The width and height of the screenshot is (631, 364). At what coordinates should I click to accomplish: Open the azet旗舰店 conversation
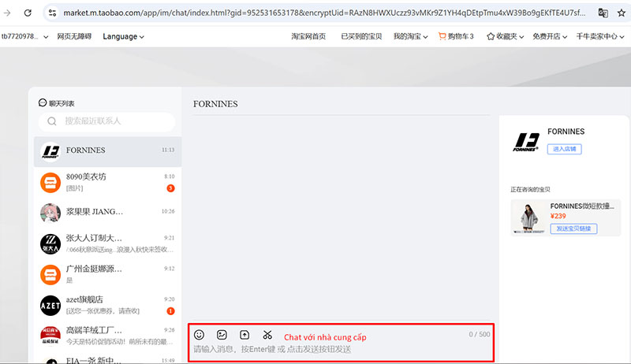[x=108, y=305]
